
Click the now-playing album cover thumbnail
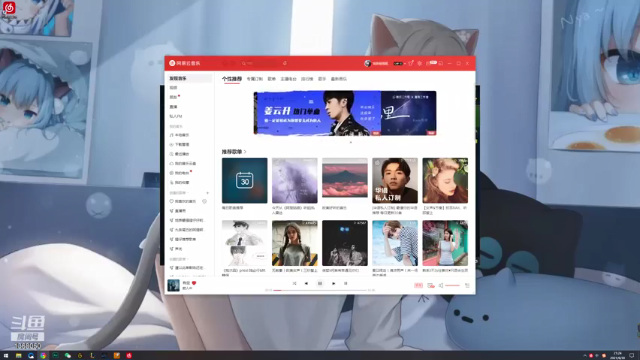[173, 285]
